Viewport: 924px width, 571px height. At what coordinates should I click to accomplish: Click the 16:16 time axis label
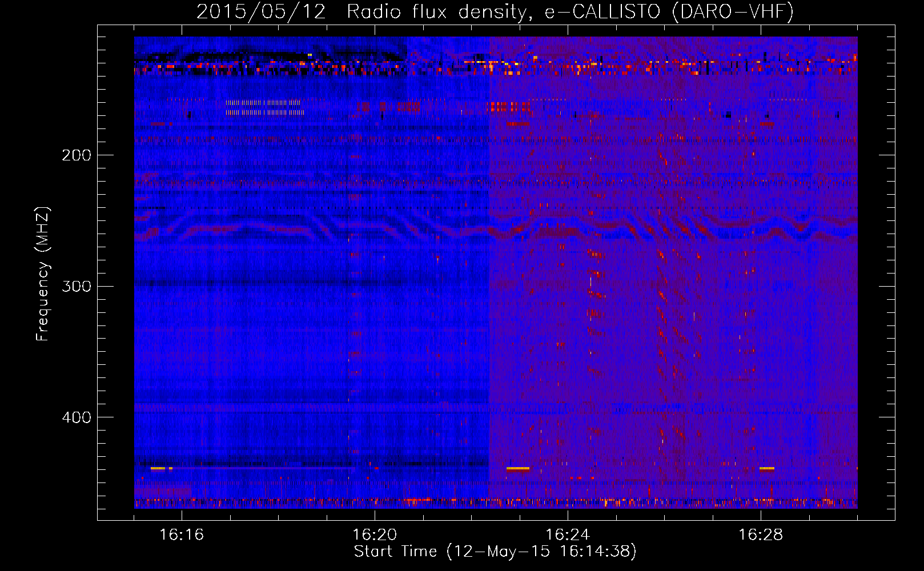point(182,534)
